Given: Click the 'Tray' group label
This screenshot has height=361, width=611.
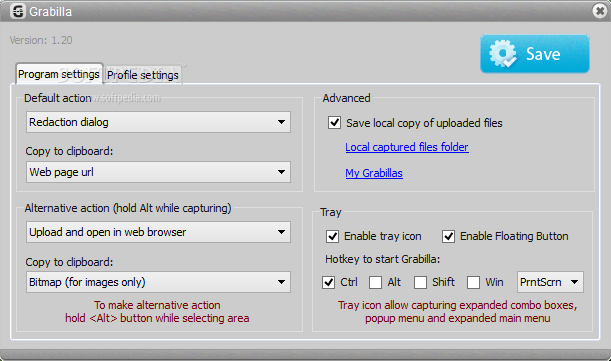Looking at the screenshot, I should 330,212.
